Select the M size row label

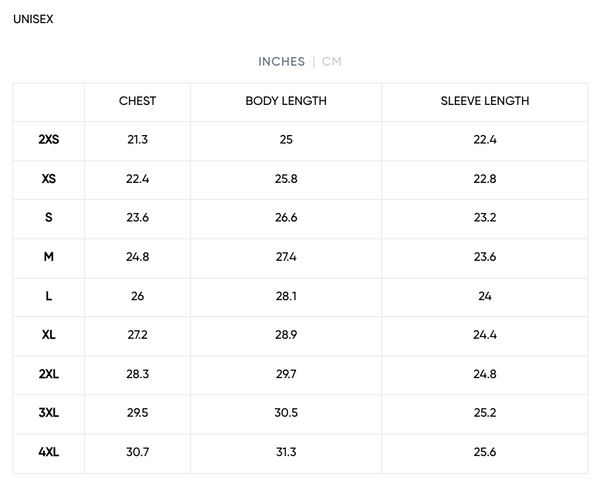pyautogui.click(x=48, y=257)
